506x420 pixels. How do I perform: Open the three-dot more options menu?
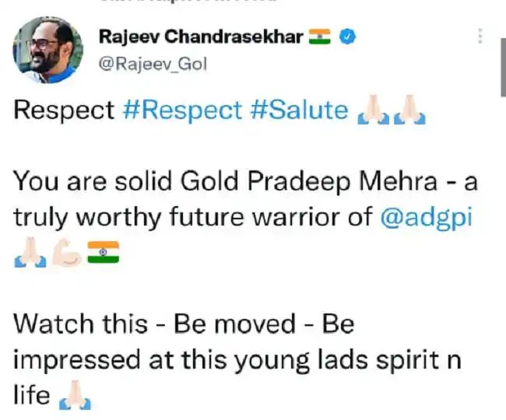(x=480, y=37)
